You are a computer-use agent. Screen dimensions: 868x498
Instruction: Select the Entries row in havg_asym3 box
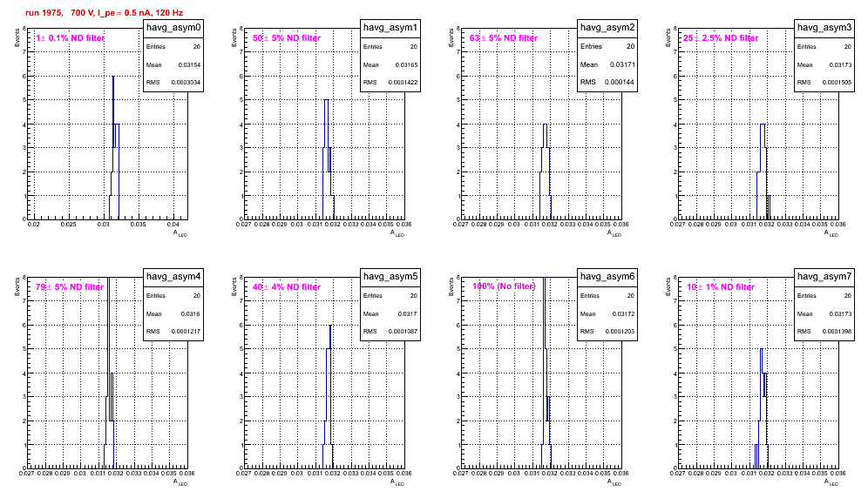(824, 47)
